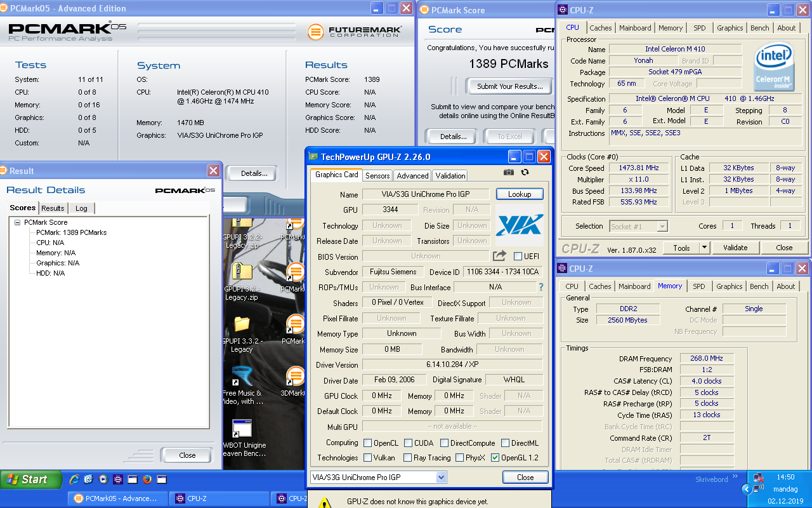
Task: Select the 3DMark desktop shortcut
Action: click(294, 381)
